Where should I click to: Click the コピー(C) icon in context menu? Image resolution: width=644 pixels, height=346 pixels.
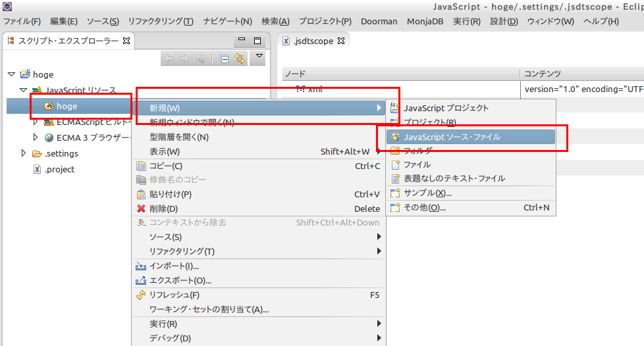[x=141, y=166]
